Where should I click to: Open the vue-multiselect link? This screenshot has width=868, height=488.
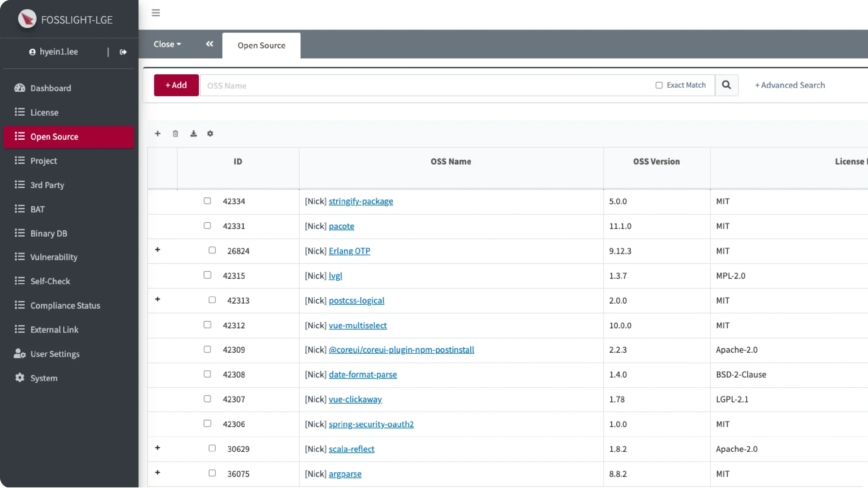click(357, 325)
